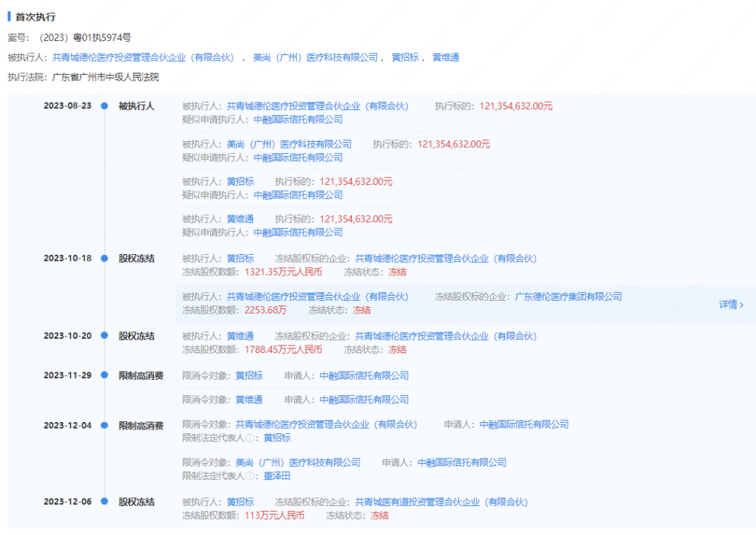Click 冻结 status beside 113万元人民币
756x535 pixels.
(x=379, y=516)
